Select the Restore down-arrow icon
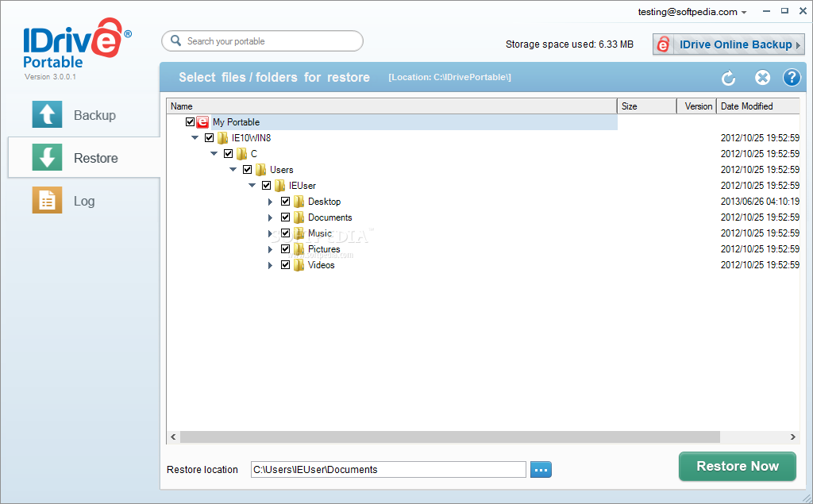Screen dimensions: 813x504 [47, 157]
